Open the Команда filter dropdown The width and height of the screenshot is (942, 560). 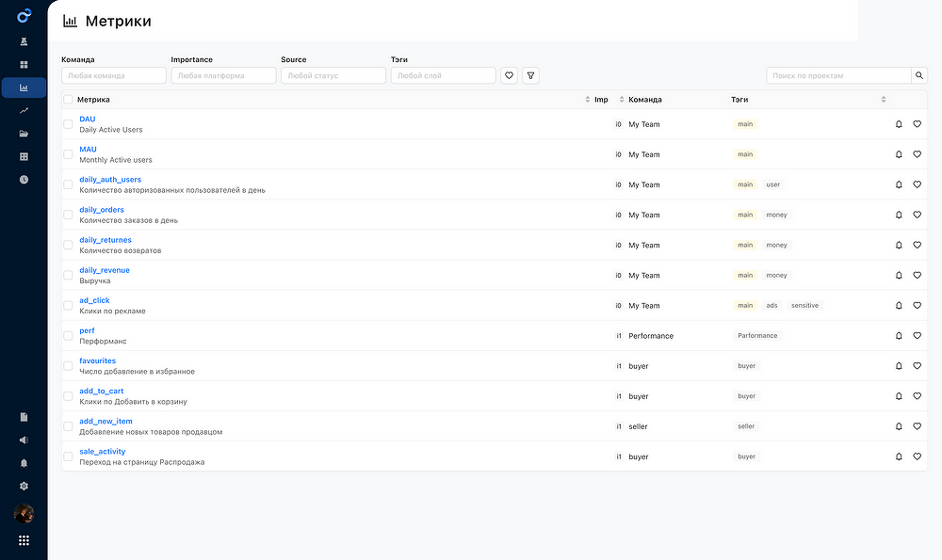[x=114, y=75]
